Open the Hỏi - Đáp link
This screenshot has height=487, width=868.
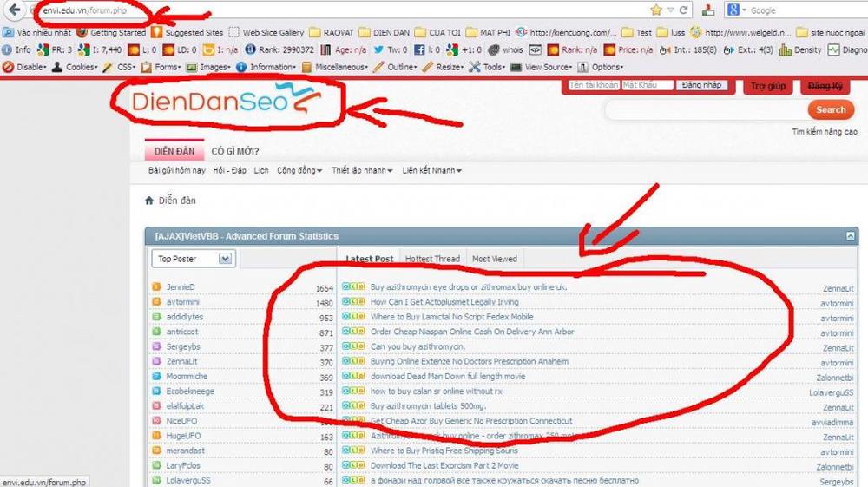[x=230, y=170]
